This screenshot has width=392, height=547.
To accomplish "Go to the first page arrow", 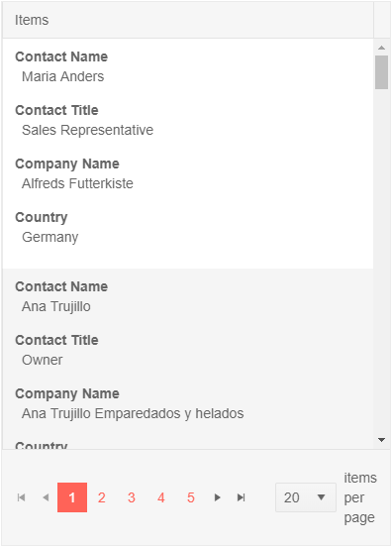I will 21,497.
